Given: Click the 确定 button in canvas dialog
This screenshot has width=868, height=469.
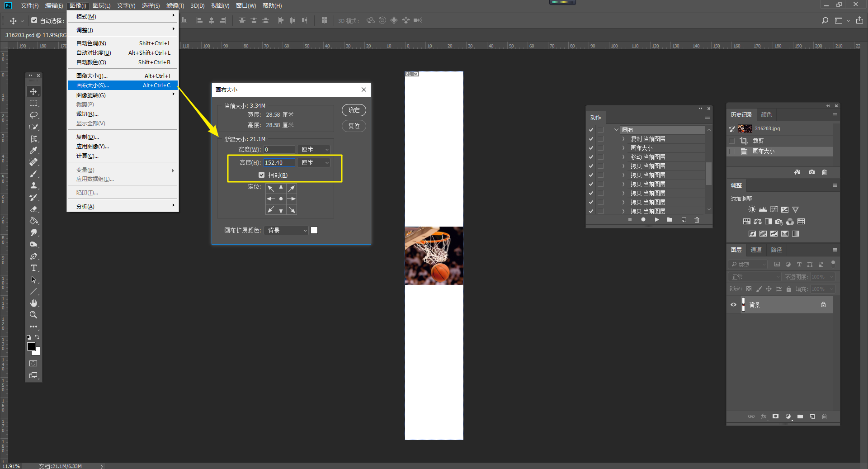Looking at the screenshot, I should 354,110.
